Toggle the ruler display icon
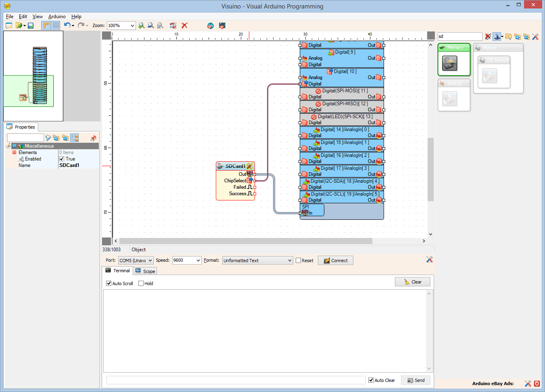 click(46, 25)
